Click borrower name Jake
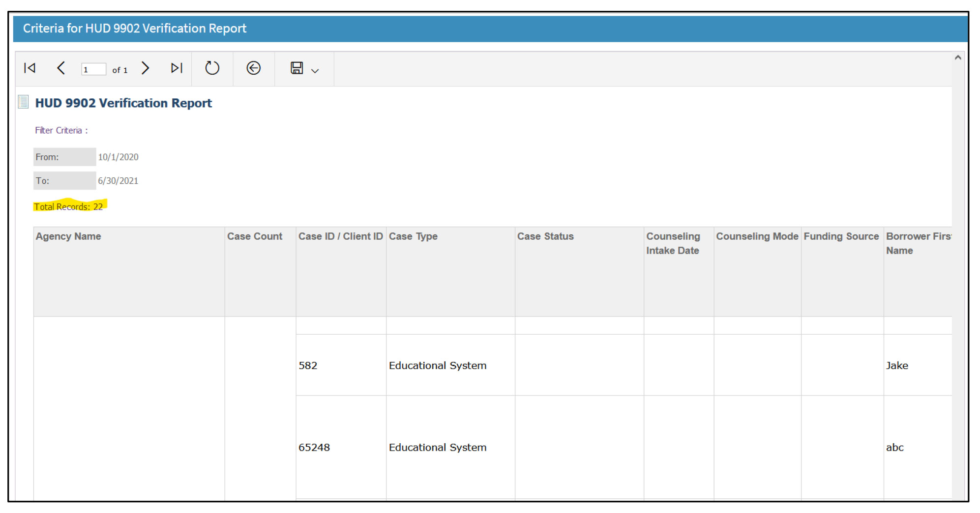980x513 pixels. pos(897,366)
